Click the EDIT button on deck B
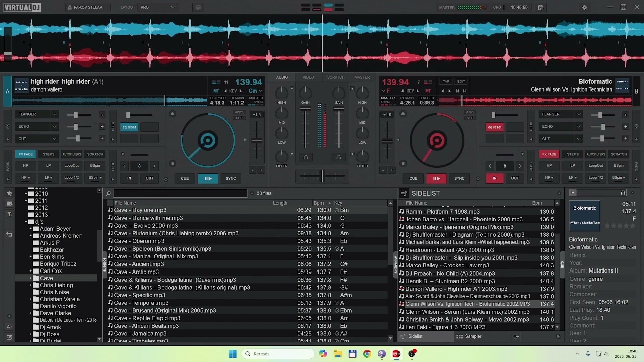Viewport: 644px width, 362px height. tap(461, 81)
